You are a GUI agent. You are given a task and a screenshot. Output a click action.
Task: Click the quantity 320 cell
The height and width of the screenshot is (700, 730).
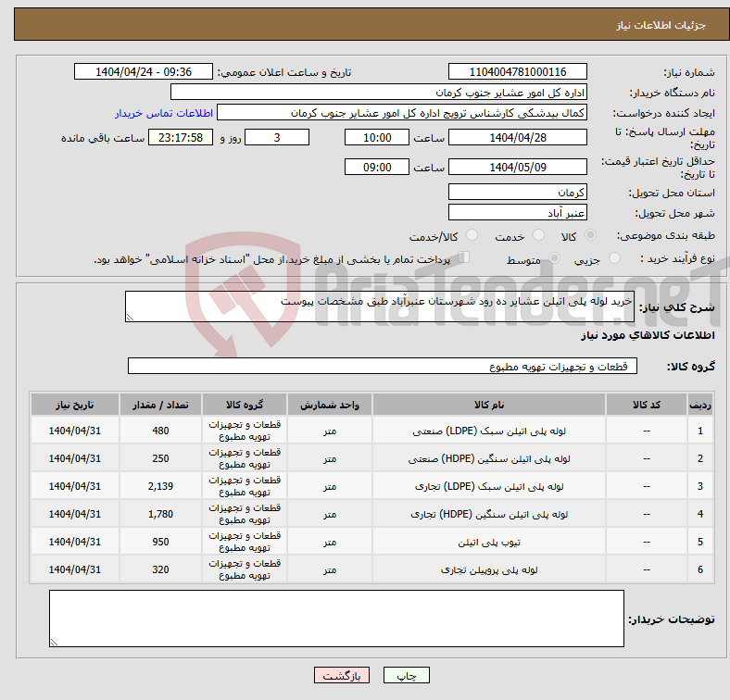(160, 569)
